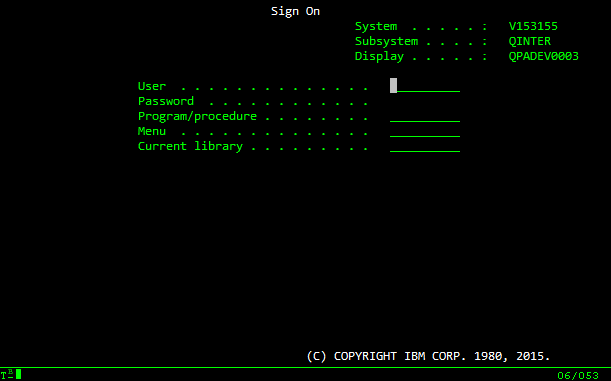Viewport: 611px width, 381px height.
Task: Click the Current library input field
Action: pos(425,146)
